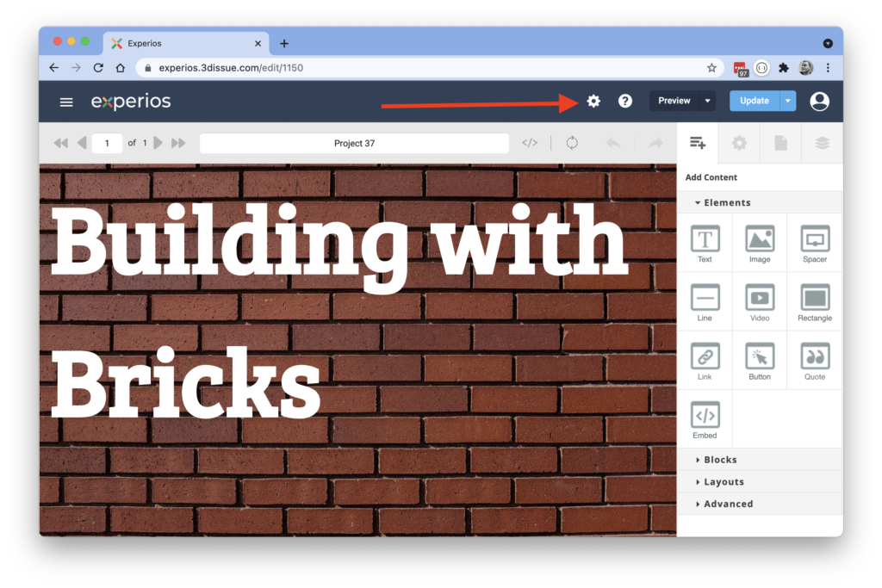Click the refresh icon in the editor toolbar
The height and width of the screenshot is (588, 882).
pos(571,143)
